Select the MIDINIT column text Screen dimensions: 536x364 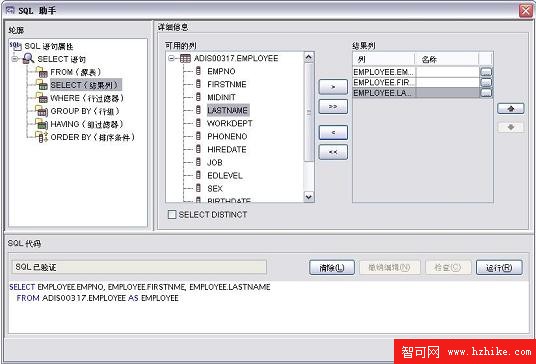221,97
